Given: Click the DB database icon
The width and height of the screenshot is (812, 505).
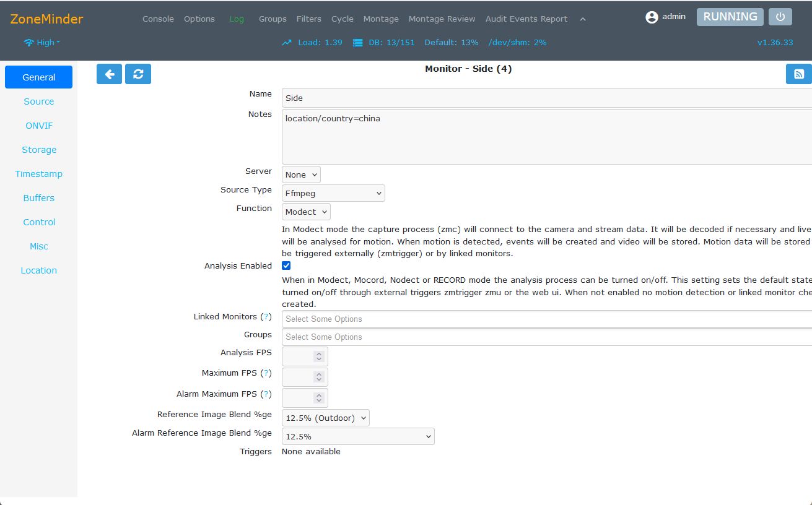Looking at the screenshot, I should (357, 43).
